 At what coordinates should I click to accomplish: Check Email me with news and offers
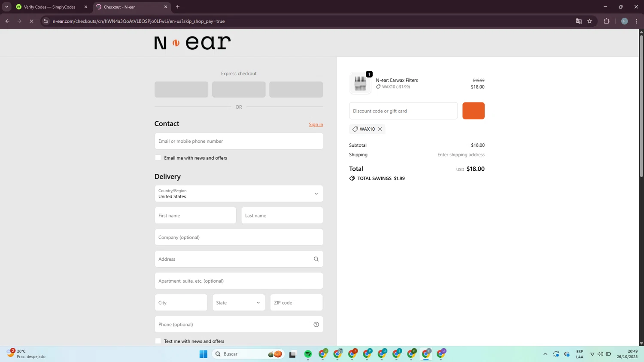(158, 158)
